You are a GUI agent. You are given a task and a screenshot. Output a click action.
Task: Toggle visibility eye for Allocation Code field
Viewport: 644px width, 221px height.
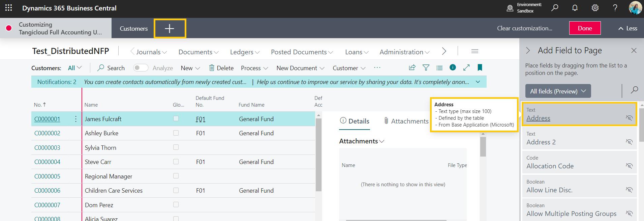click(629, 166)
